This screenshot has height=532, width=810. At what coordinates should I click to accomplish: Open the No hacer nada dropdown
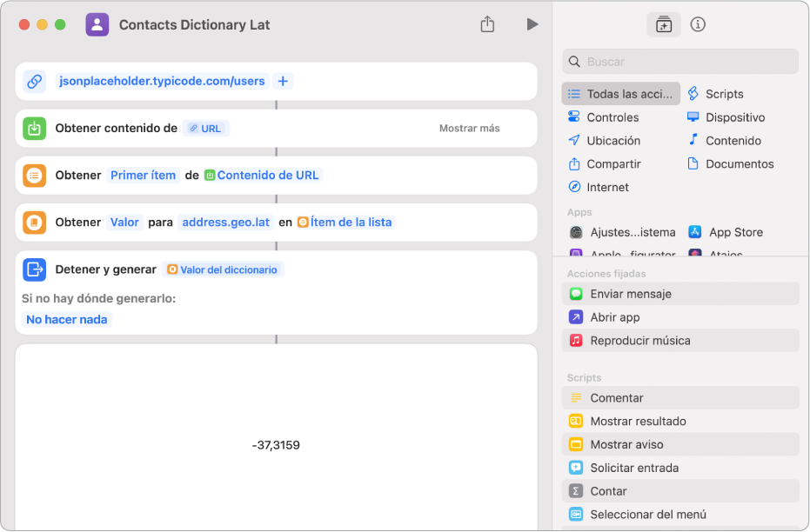[x=67, y=319]
